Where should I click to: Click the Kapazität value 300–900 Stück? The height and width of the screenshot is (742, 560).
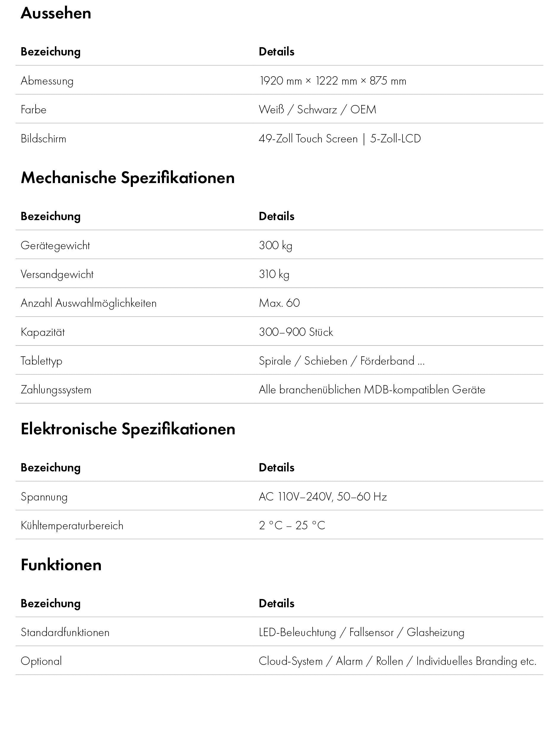(296, 332)
